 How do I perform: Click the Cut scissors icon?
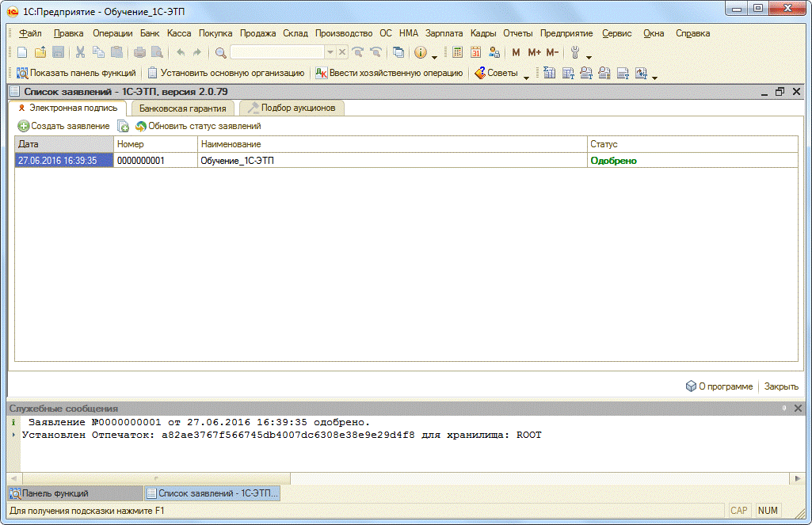click(80, 52)
